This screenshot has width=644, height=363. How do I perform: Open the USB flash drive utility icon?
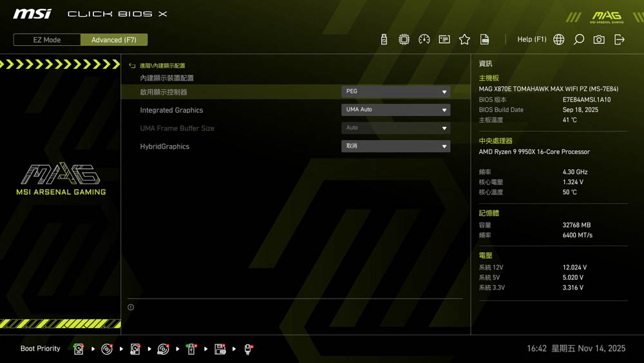(384, 39)
